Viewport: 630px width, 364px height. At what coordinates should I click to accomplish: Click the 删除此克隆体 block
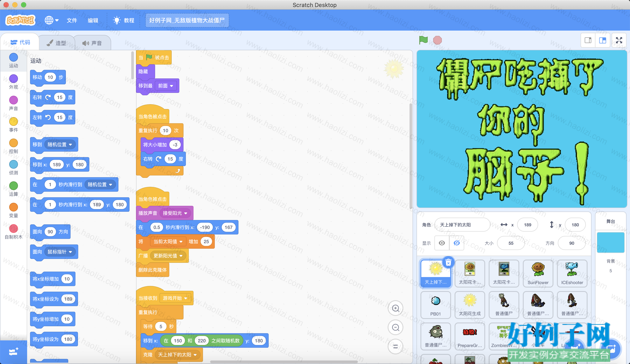(152, 270)
